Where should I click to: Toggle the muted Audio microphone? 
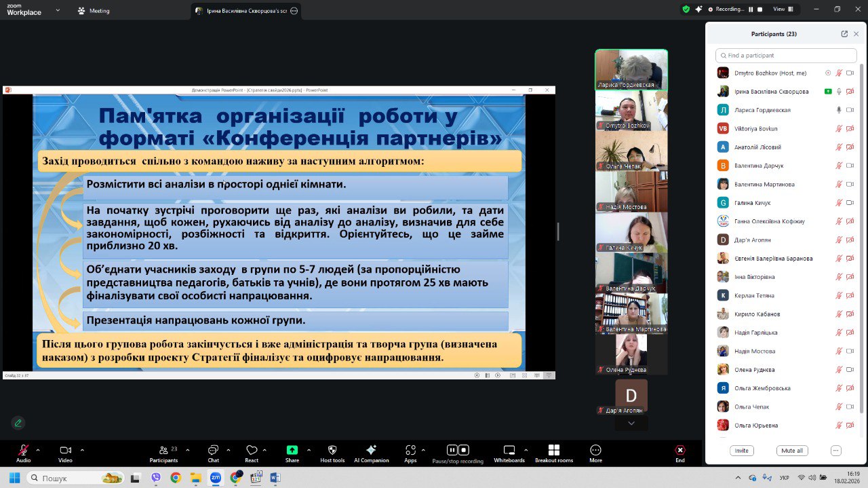pos(23,451)
